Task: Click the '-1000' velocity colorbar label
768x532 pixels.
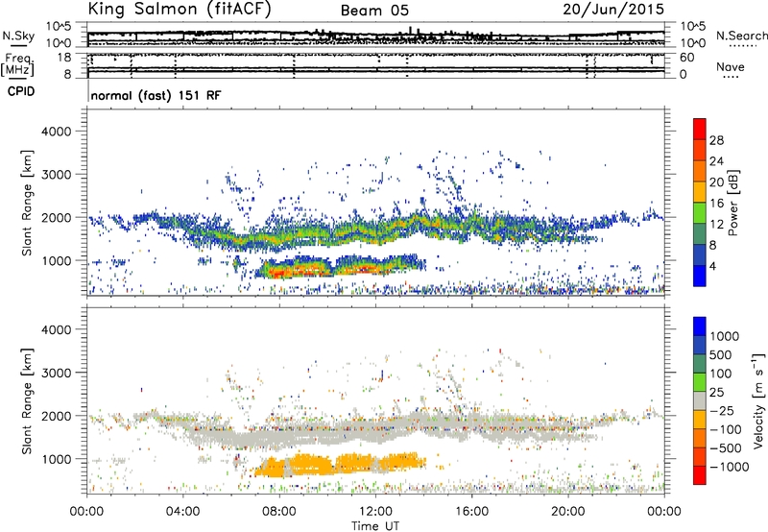Action: point(729,467)
